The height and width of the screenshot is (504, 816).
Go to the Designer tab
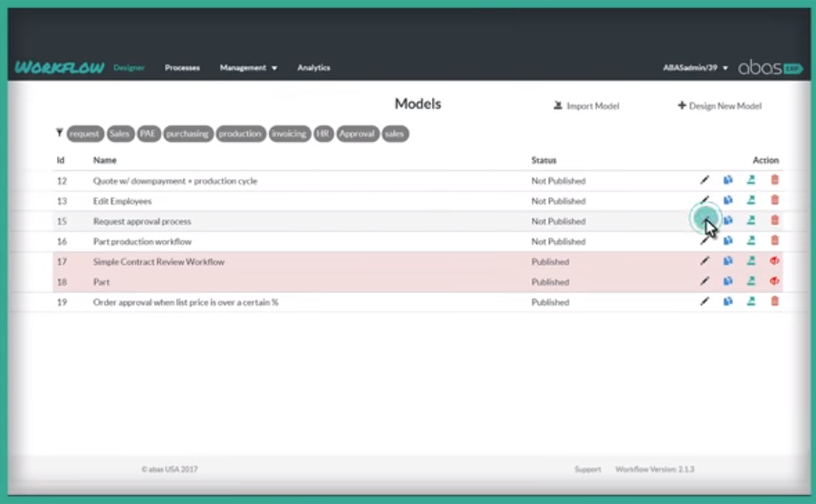130,68
